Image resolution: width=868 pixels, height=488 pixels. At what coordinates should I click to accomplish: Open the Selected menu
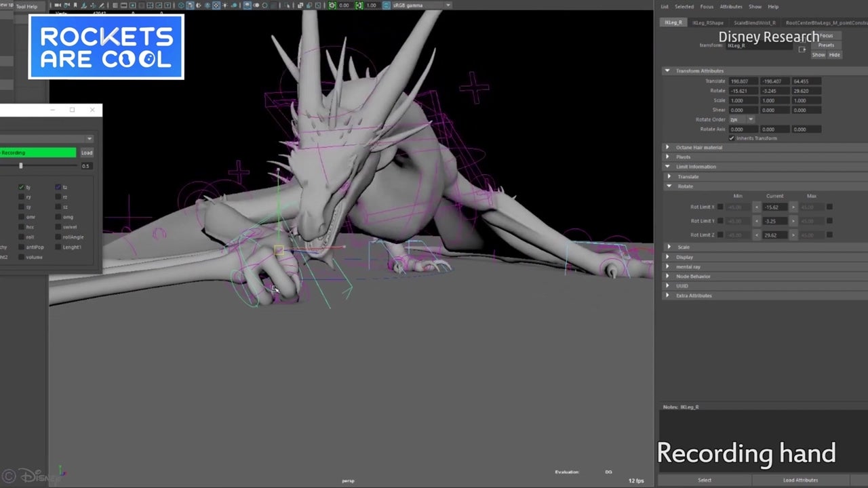tap(684, 7)
